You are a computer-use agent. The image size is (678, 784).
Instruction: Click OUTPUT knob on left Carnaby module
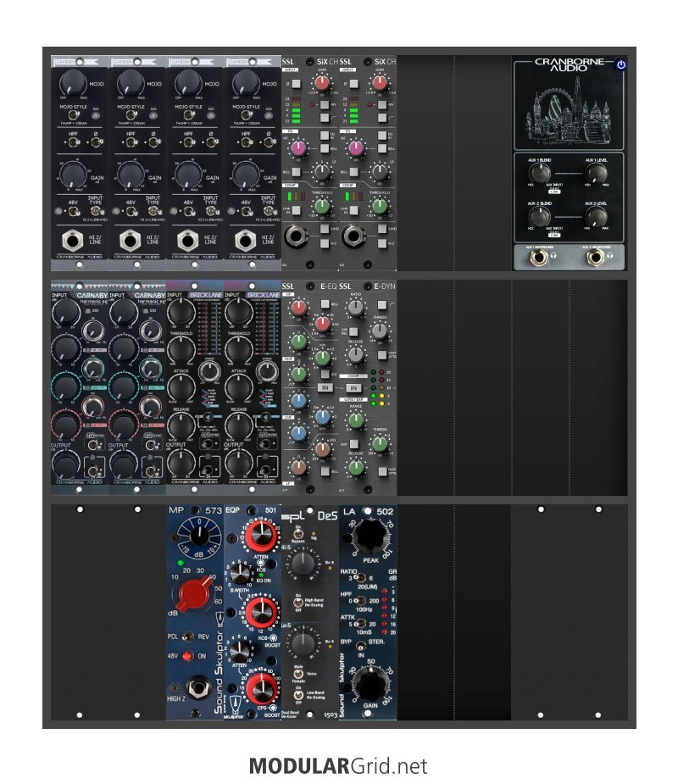(65, 464)
